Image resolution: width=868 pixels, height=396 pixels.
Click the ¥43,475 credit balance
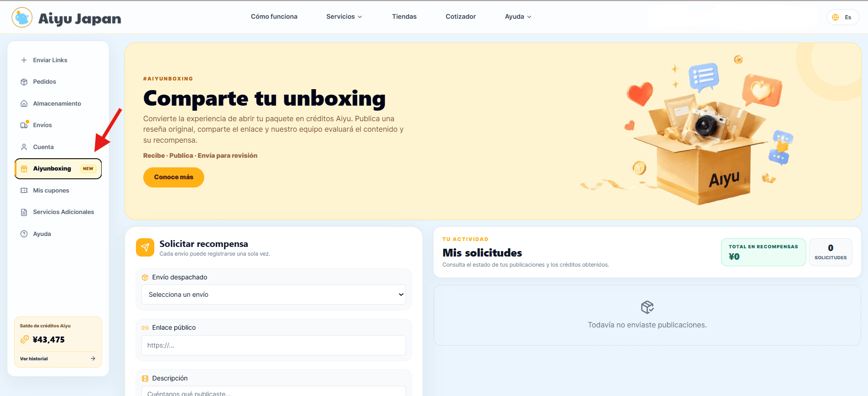[x=49, y=339]
